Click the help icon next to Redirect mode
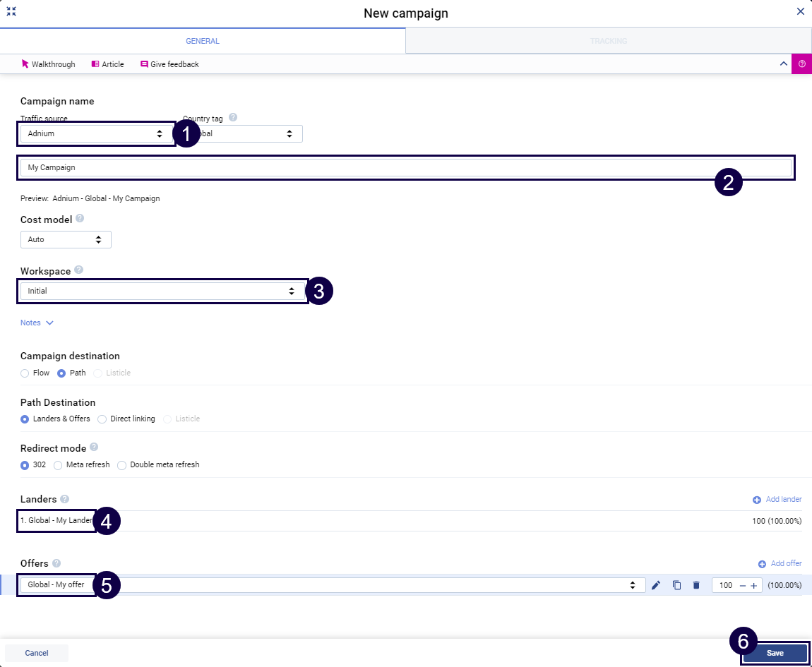 coord(94,447)
